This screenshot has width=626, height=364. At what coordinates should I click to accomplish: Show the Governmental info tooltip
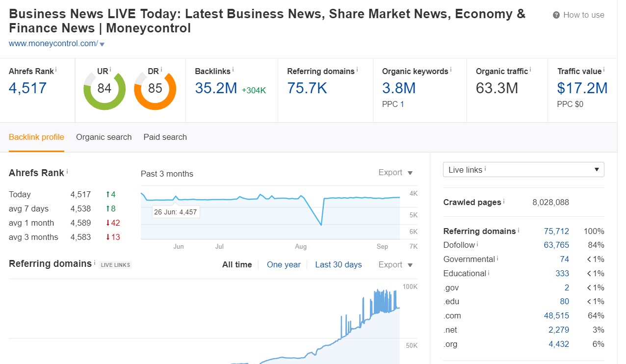click(x=497, y=258)
